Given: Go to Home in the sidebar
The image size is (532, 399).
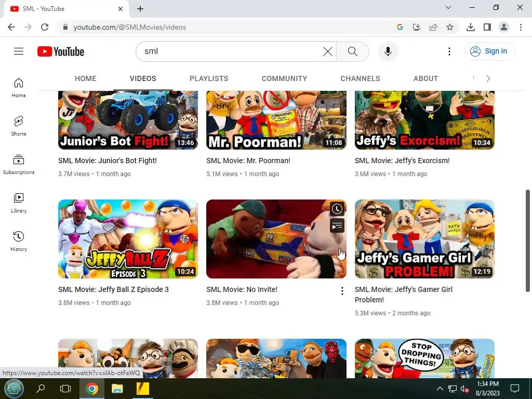Looking at the screenshot, I should click(19, 87).
